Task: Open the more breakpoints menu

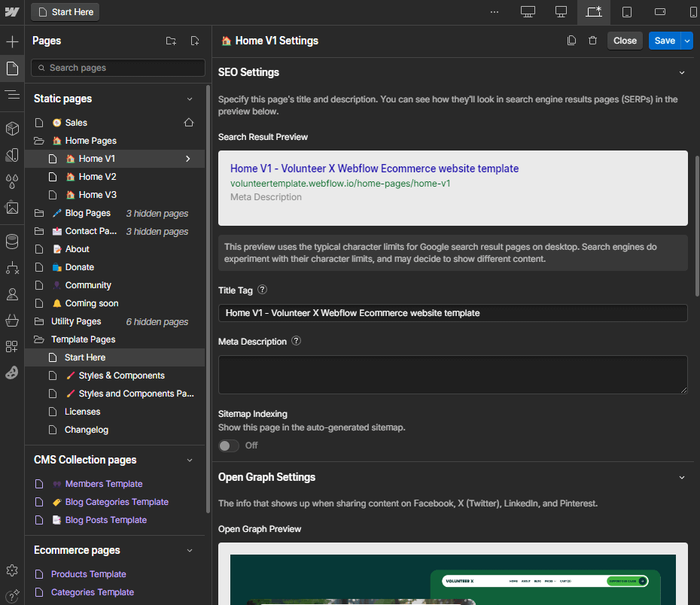Action: 495,11
